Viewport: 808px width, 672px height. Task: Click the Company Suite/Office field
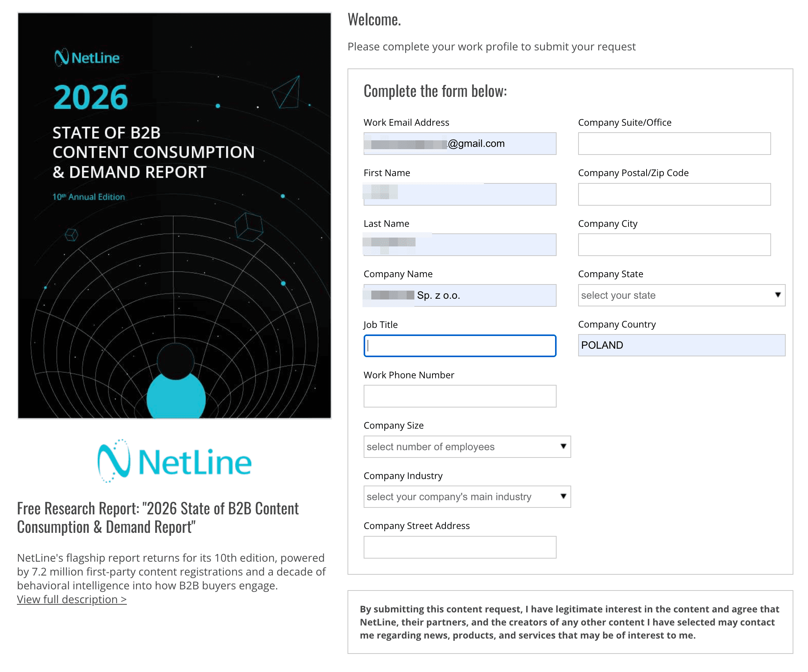(x=674, y=143)
